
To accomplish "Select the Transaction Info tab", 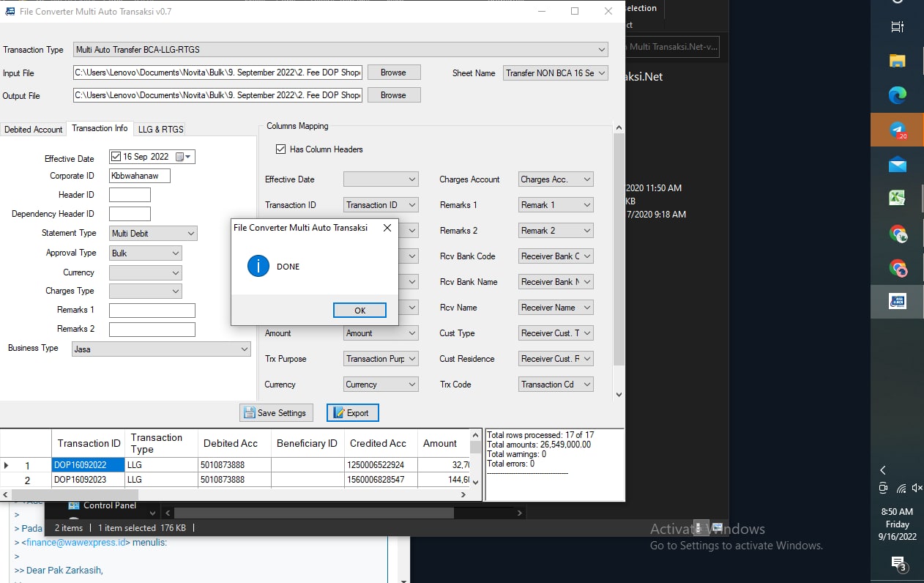I will (x=100, y=128).
